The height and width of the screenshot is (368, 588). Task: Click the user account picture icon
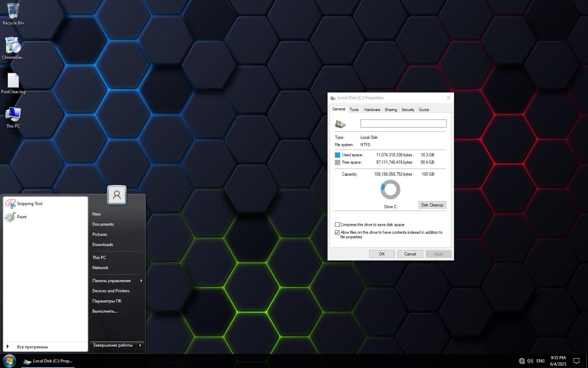[117, 195]
